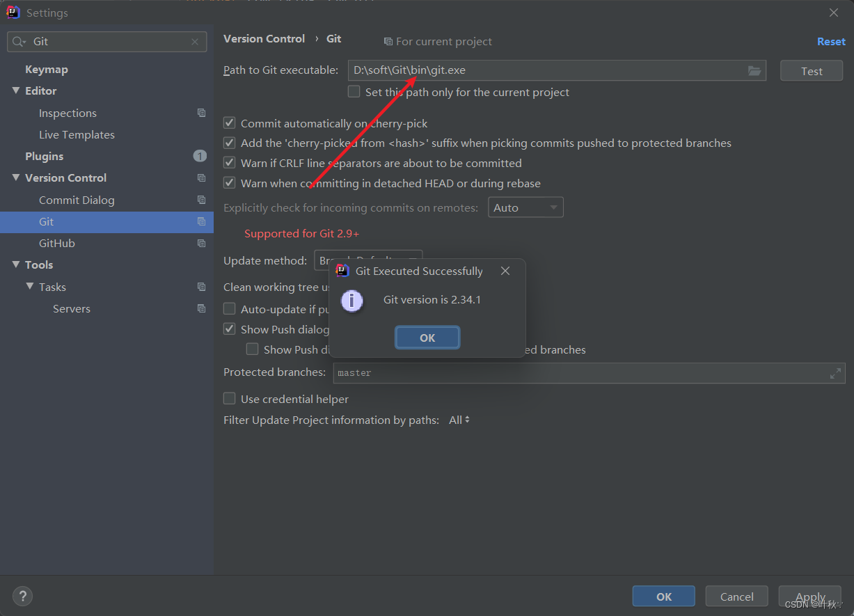Click the 'Supported for Git 2.9+' note

(x=302, y=233)
